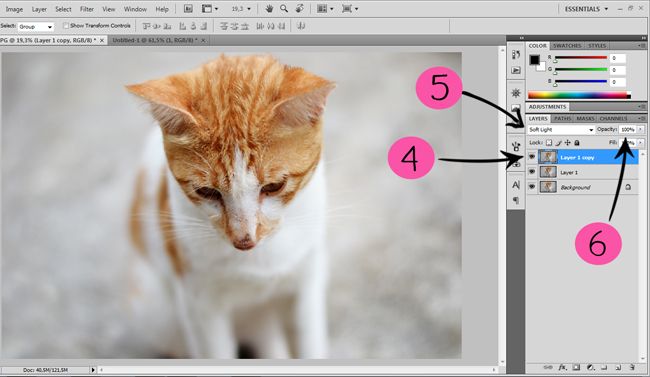Link layers using chain icon
This screenshot has width=650, height=377.
pyautogui.click(x=548, y=367)
